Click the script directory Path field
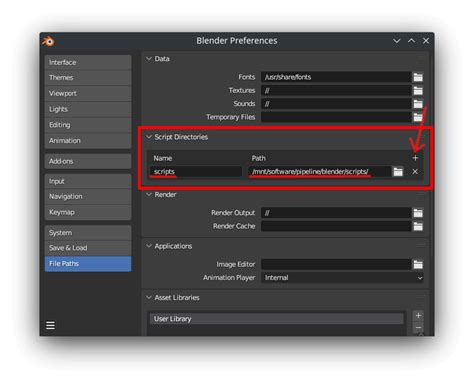This screenshot has height=383, width=474. (319, 172)
